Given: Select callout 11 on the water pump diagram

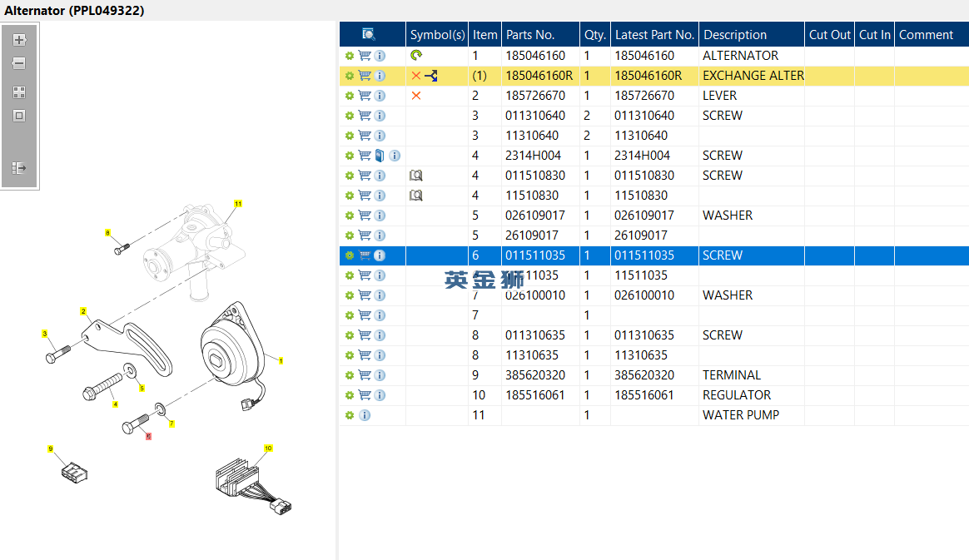Looking at the screenshot, I should 238,204.
